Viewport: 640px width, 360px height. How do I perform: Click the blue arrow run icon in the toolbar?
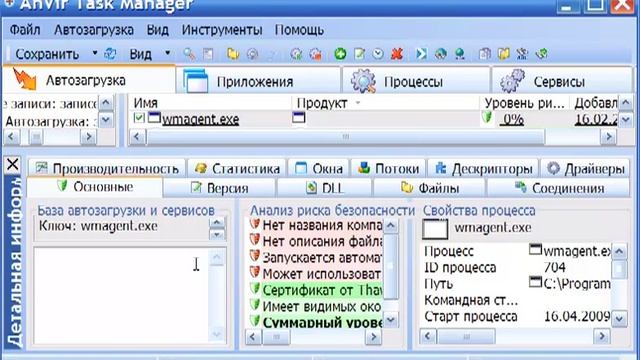coord(421,54)
